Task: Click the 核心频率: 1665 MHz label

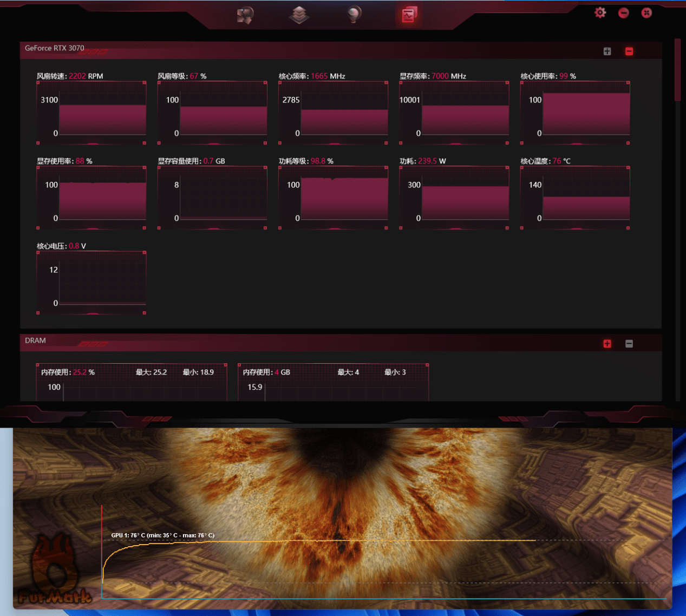Action: click(x=312, y=76)
